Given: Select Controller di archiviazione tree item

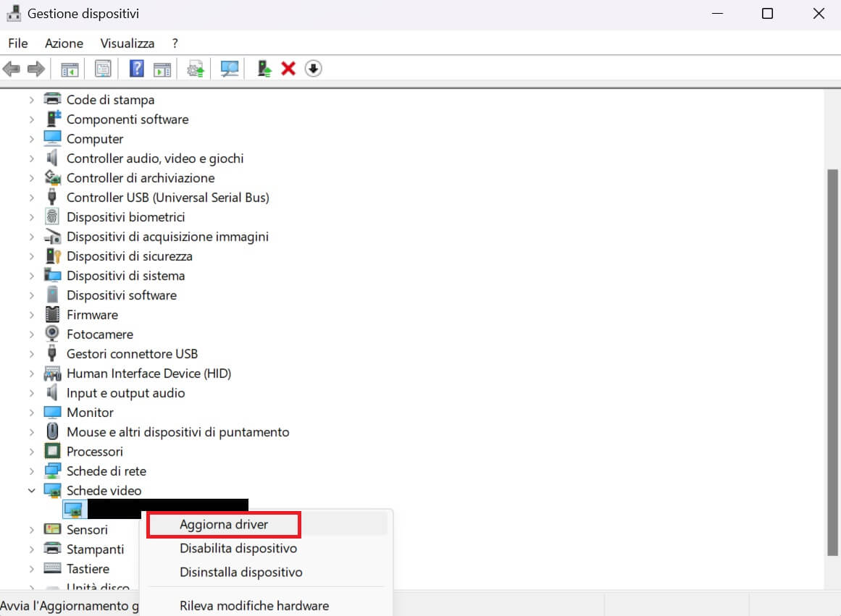Looking at the screenshot, I should pyautogui.click(x=141, y=177).
